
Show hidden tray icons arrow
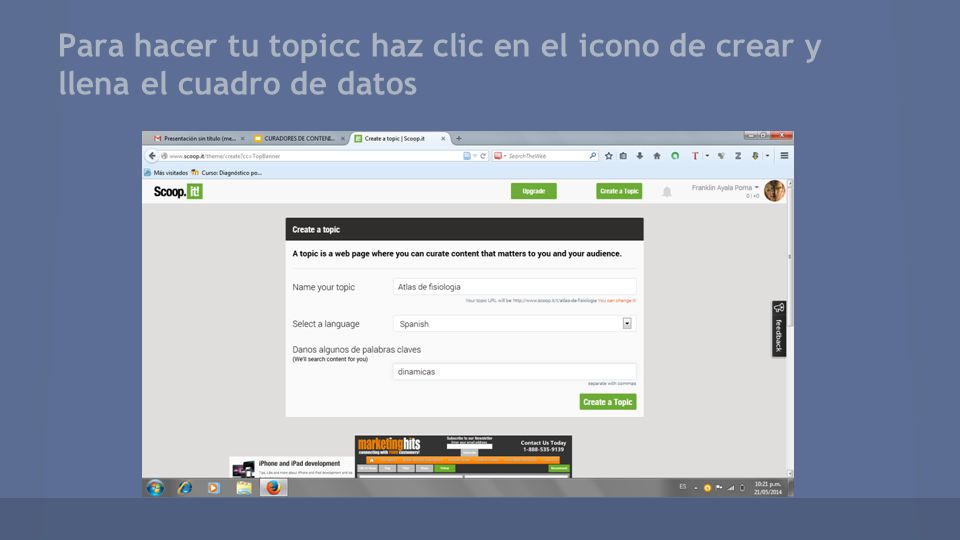tap(696, 488)
